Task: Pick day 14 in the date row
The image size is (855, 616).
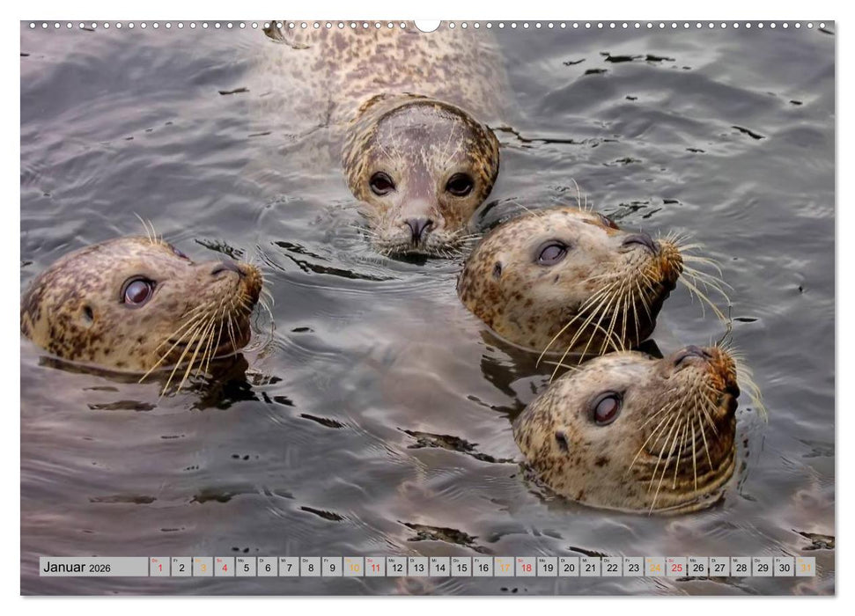Action: pos(439,568)
